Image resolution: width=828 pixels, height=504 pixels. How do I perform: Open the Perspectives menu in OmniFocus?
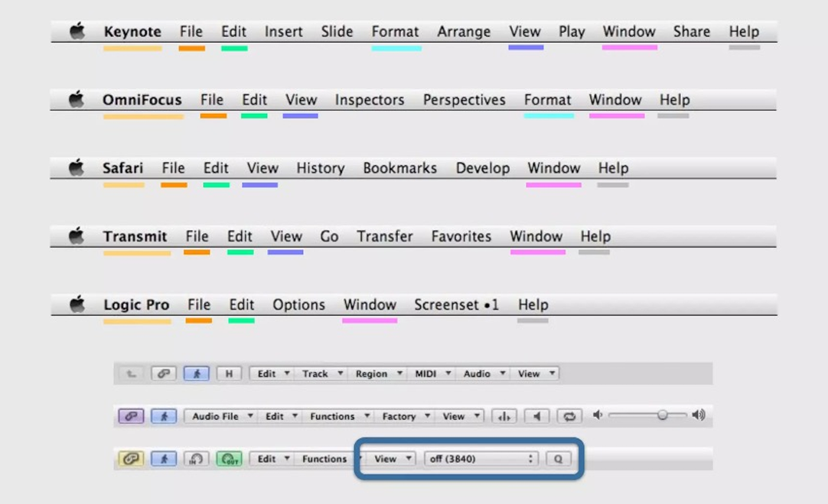(465, 99)
